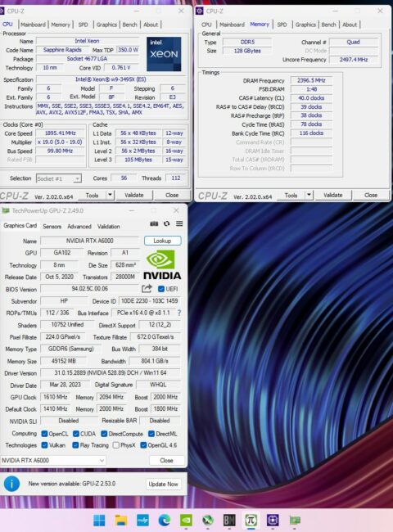
Task: Click the BIOS export share icon
Action: (147, 289)
